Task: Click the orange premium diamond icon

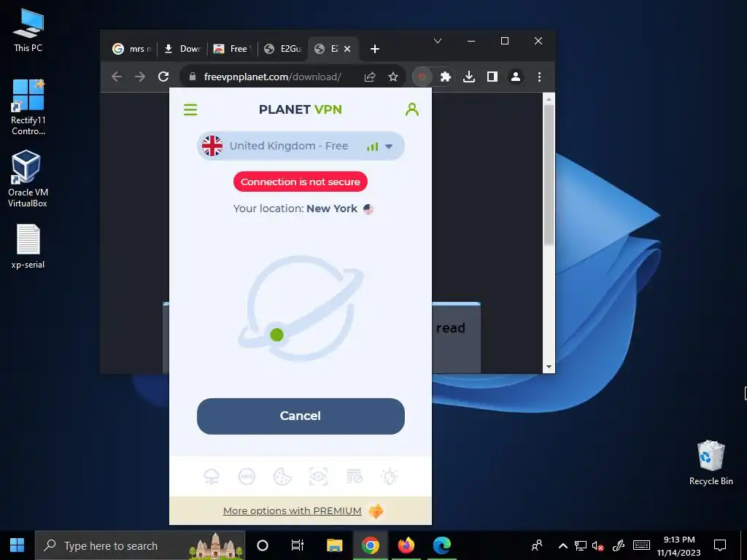Action: coord(376,511)
